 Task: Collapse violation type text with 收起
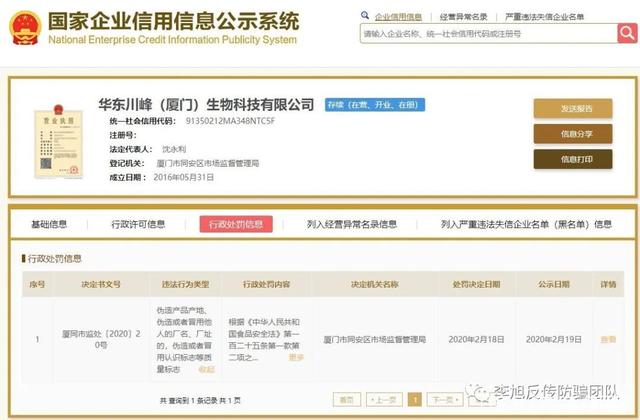click(207, 369)
